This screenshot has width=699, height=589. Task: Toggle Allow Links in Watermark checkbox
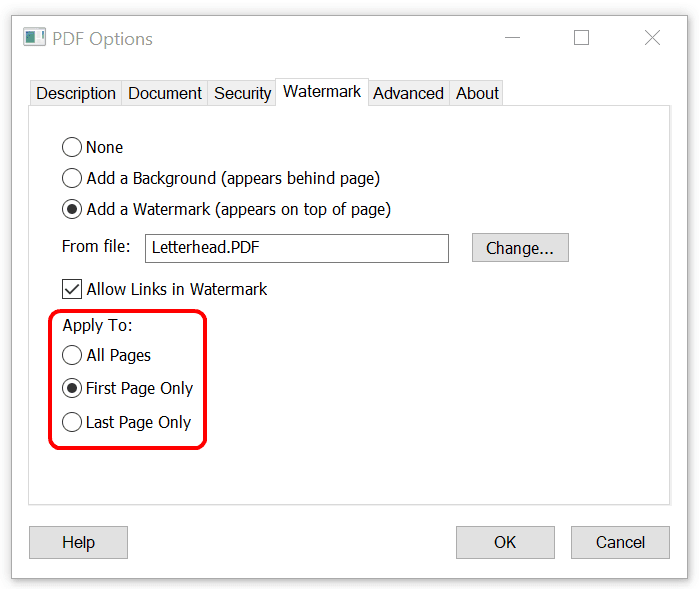tap(72, 289)
